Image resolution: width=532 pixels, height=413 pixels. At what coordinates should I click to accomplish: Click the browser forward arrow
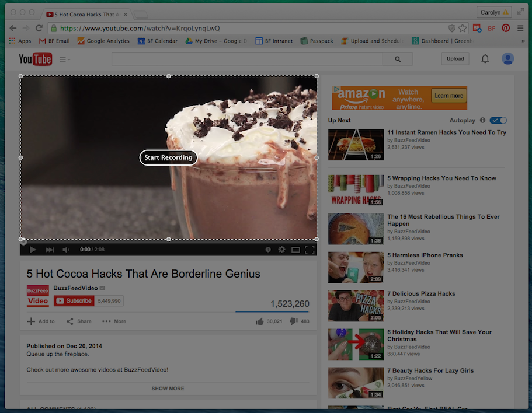coord(26,28)
